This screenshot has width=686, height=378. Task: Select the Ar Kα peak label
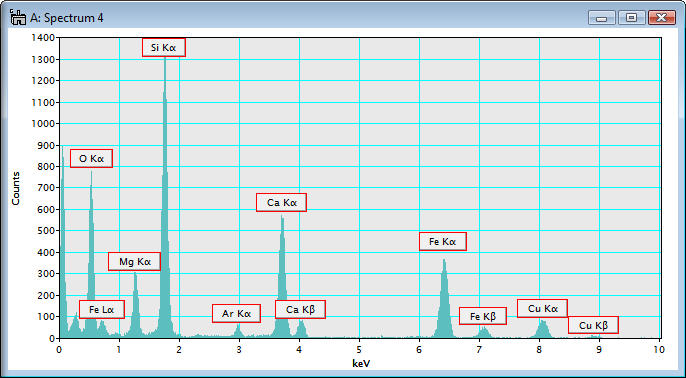(236, 313)
